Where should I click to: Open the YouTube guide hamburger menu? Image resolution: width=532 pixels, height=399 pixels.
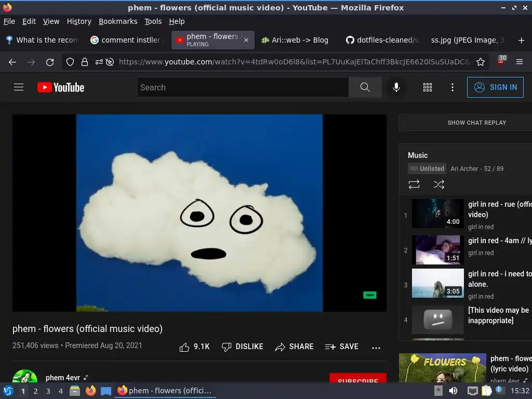pyautogui.click(x=19, y=87)
